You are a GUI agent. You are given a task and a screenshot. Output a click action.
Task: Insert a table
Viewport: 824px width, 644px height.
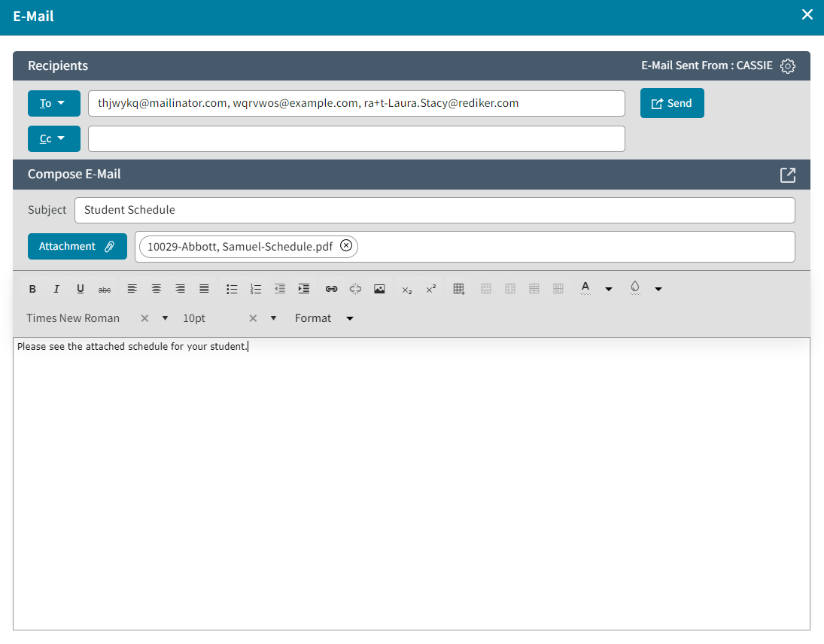click(459, 289)
